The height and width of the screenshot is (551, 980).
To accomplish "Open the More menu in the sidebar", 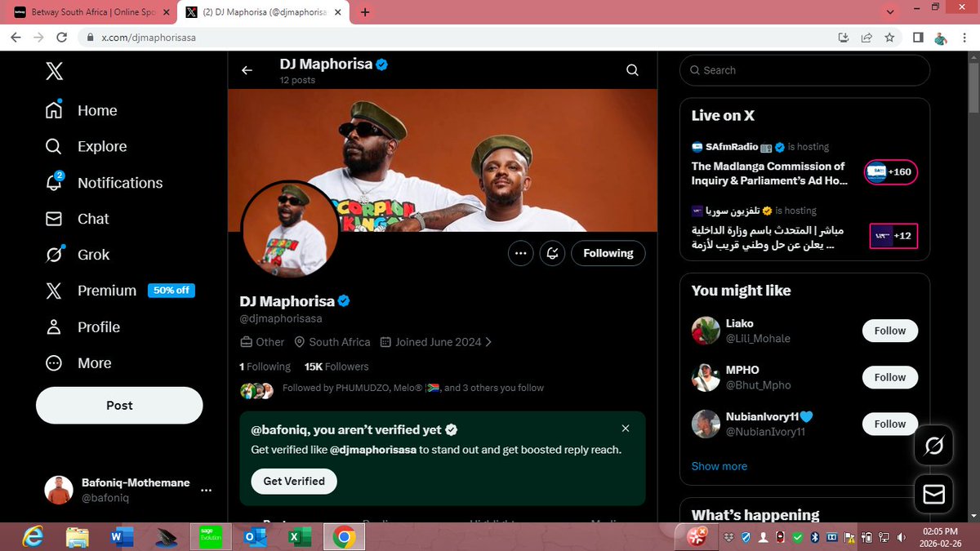I will coord(78,363).
